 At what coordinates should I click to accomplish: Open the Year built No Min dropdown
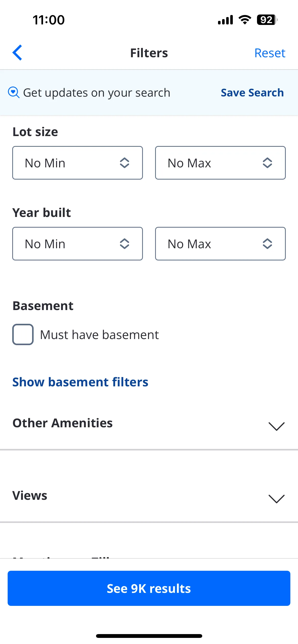click(77, 244)
